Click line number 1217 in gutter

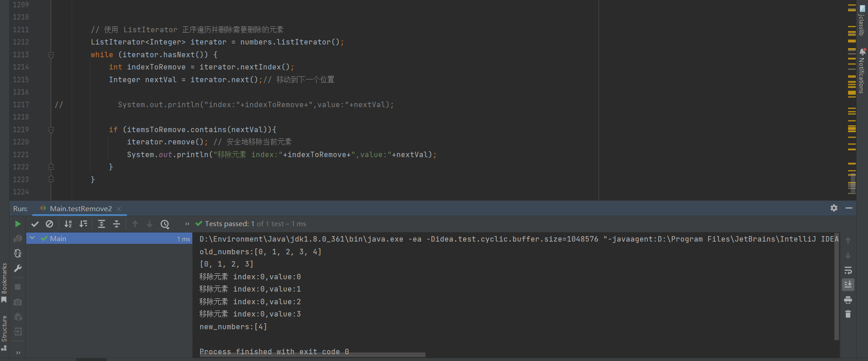pyautogui.click(x=21, y=104)
